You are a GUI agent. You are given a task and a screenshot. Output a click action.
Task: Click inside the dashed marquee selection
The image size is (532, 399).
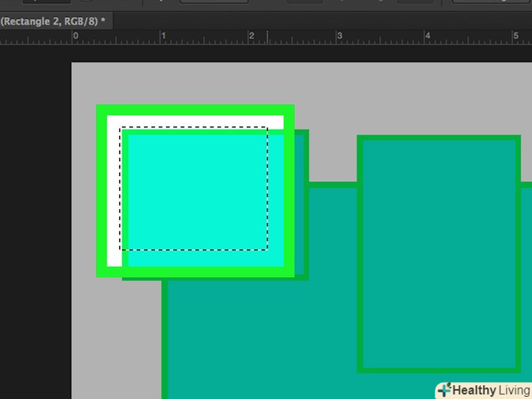point(194,189)
